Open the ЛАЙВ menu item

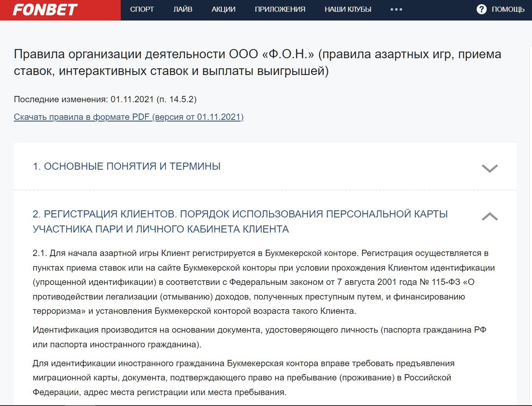tap(183, 9)
